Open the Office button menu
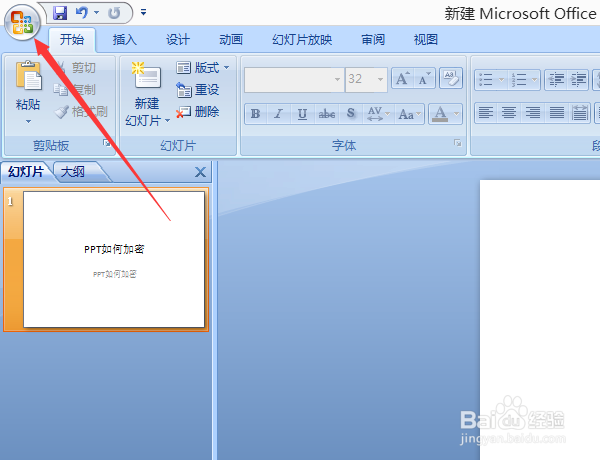600x460 pixels. 22,22
